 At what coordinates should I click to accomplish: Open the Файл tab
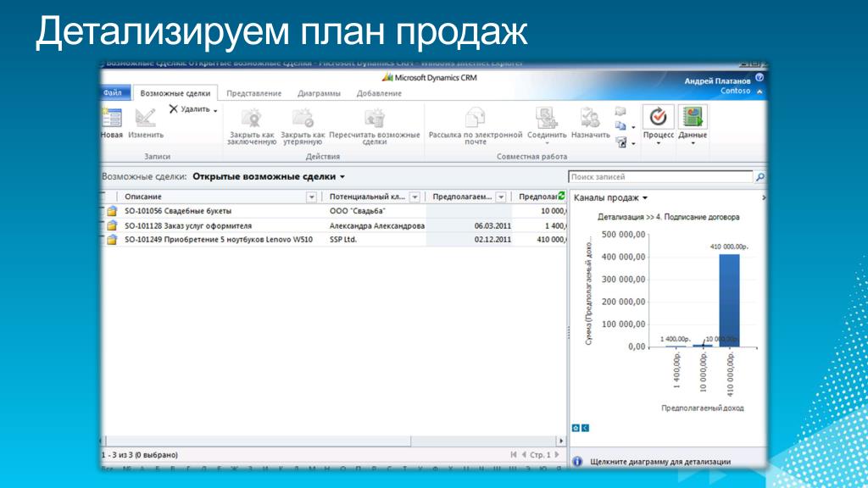click(113, 92)
